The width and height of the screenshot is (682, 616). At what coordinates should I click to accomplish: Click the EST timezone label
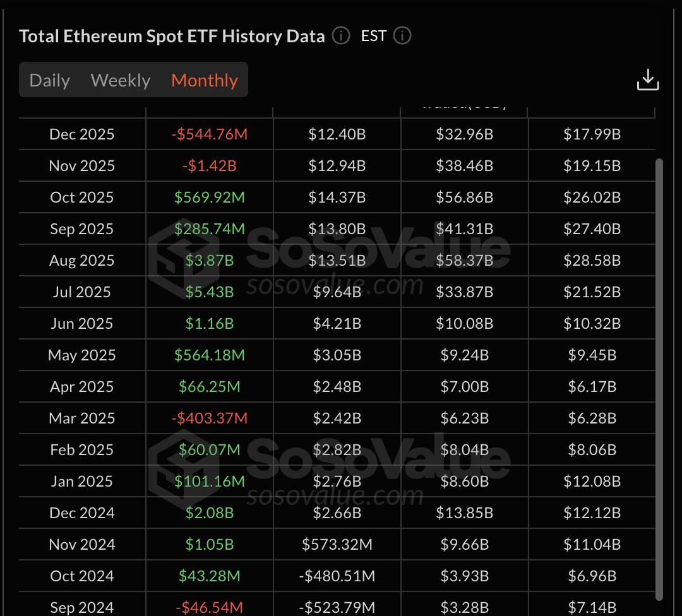[x=373, y=36]
